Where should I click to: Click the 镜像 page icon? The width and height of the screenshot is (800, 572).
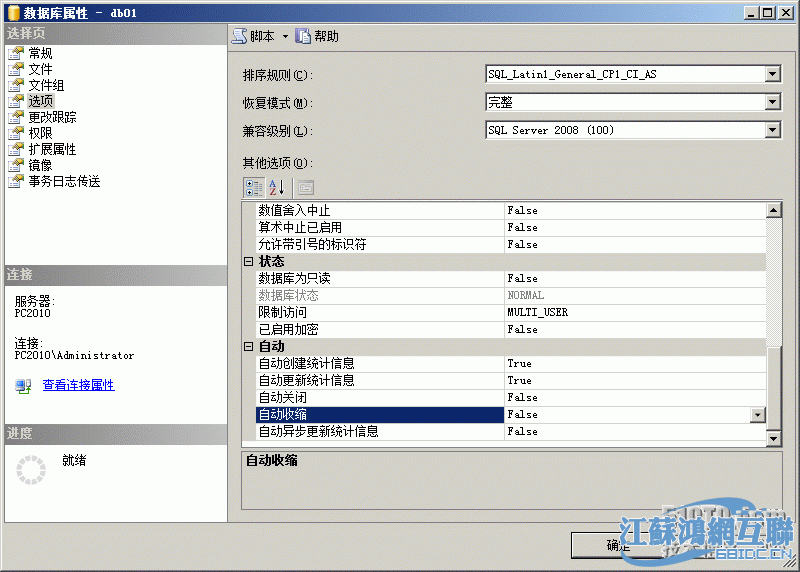16,165
